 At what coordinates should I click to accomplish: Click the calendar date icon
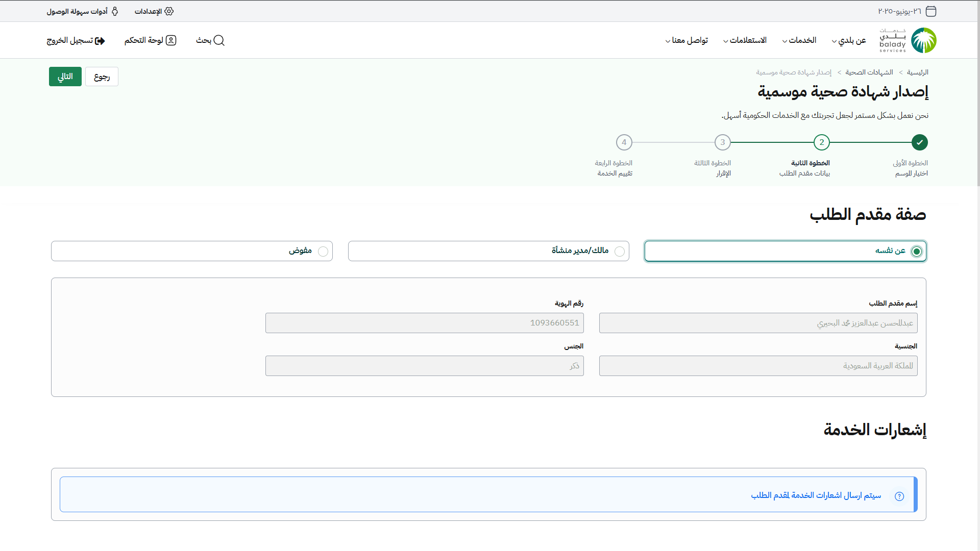pos(931,11)
